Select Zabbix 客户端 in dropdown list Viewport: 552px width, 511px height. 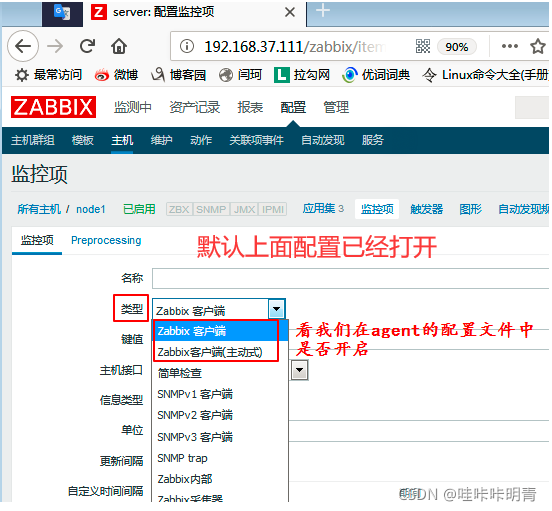click(220, 331)
